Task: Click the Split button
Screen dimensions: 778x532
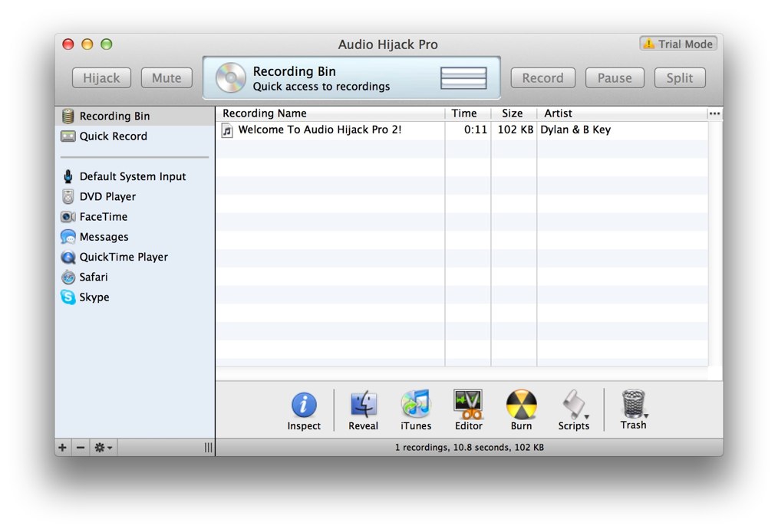Action: point(680,78)
